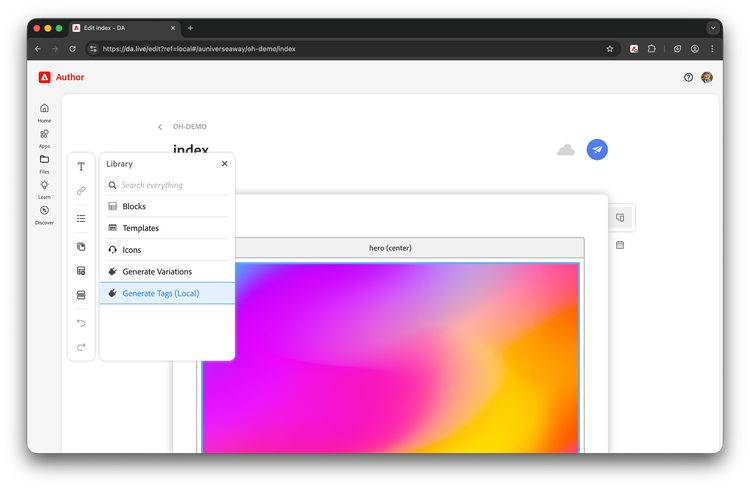Open the list formatting tool

coord(81,218)
